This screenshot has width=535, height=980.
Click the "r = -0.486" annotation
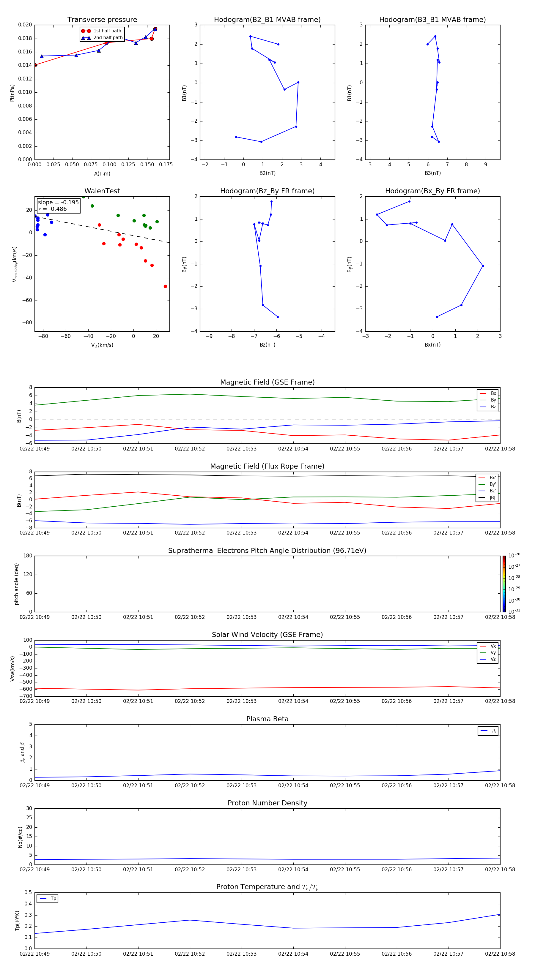pos(53,209)
